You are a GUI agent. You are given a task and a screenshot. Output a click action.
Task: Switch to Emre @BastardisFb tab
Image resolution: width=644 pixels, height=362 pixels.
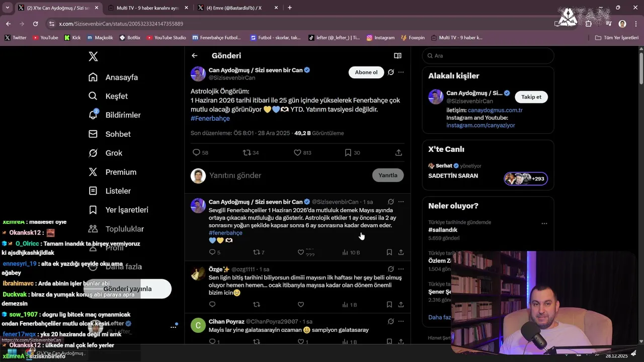[237, 8]
